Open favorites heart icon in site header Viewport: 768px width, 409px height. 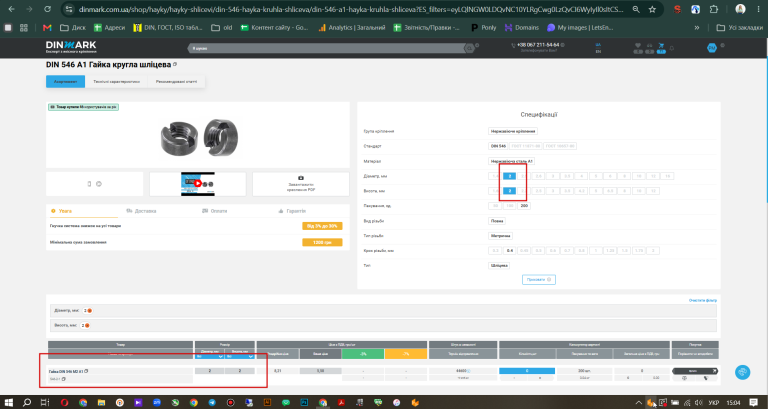(638, 48)
